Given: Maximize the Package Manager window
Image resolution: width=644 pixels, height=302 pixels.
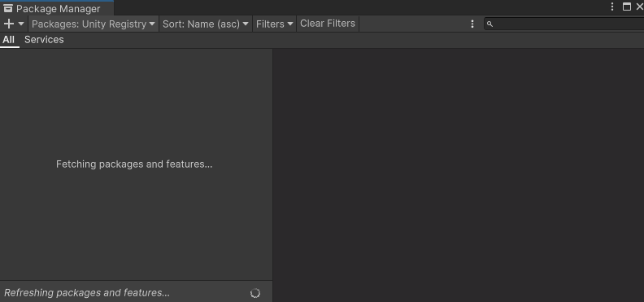Looking at the screenshot, I should click(627, 7).
